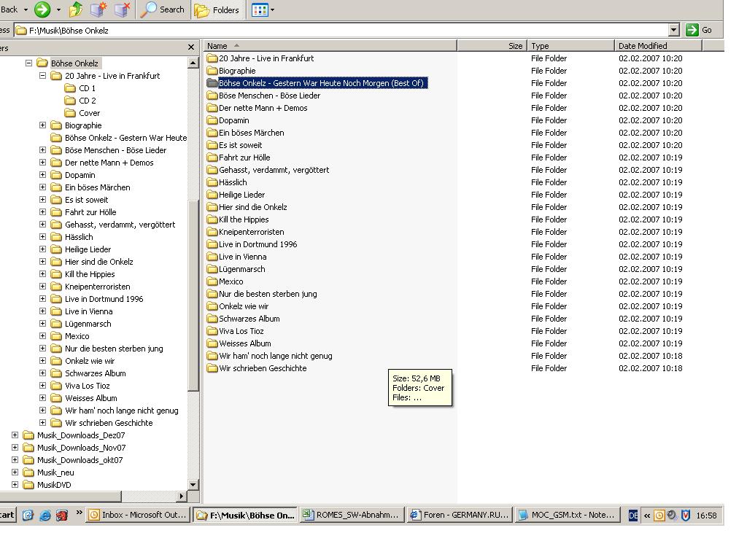Expand Kill the Hippies tree node
This screenshot has width=747, height=560.
coord(42,273)
